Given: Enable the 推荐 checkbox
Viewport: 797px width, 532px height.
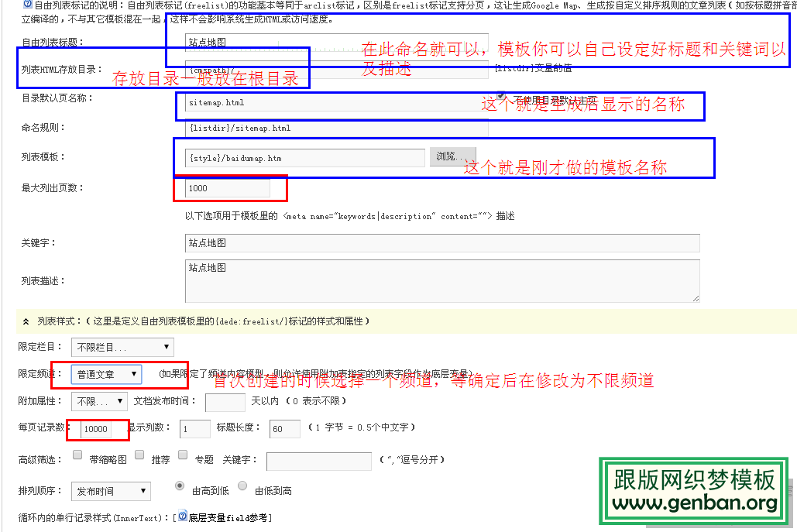Looking at the screenshot, I should (139, 455).
